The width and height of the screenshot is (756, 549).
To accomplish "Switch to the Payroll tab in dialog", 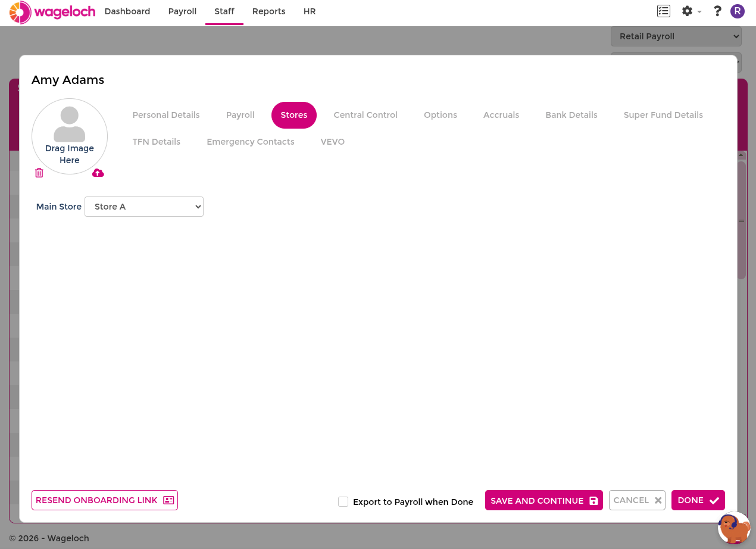I will (x=240, y=115).
